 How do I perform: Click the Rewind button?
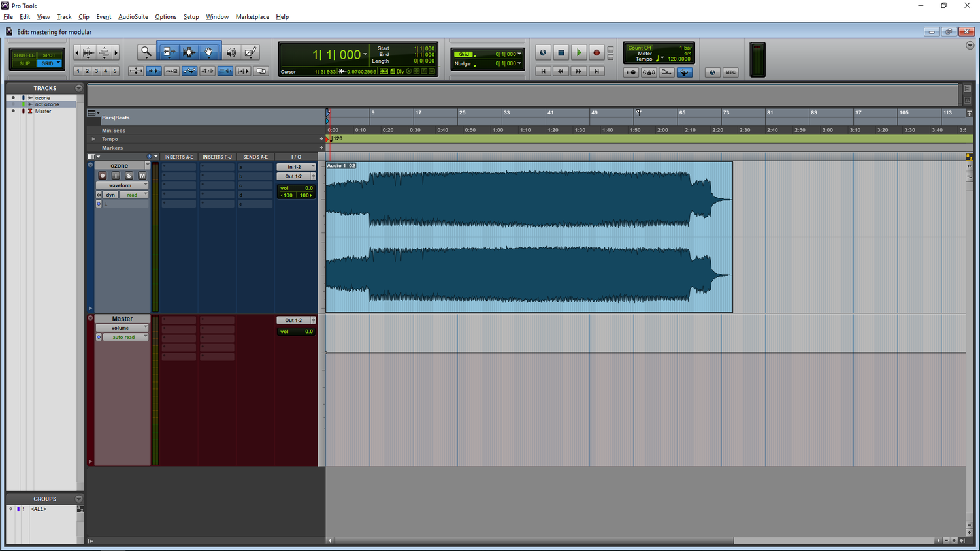coord(561,71)
